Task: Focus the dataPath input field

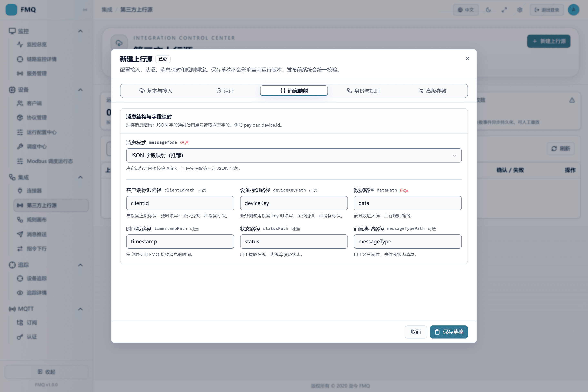Action: coord(408,203)
